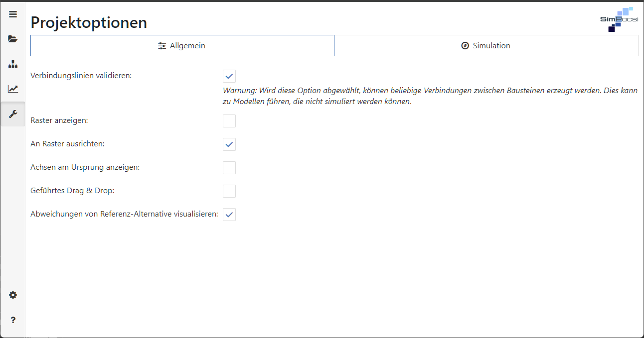644x338 pixels.
Task: Open the line chart results icon
Action: (x=13, y=89)
